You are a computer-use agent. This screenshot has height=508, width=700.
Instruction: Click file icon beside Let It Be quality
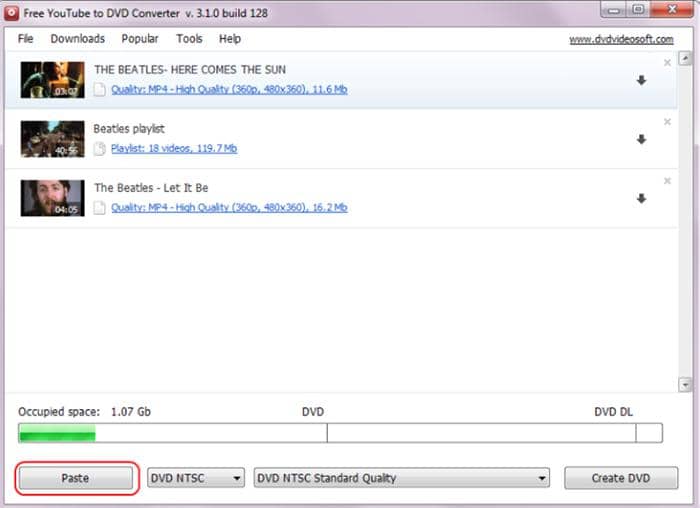tap(100, 207)
